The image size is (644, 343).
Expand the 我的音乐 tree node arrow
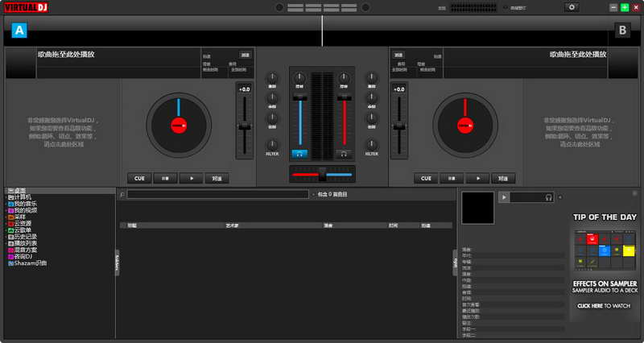pyautogui.click(x=6, y=205)
